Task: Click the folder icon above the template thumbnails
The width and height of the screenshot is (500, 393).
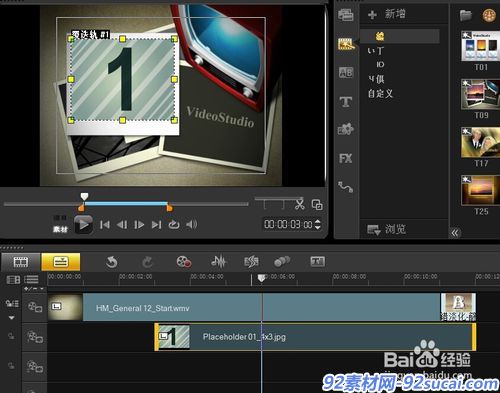Action: [466, 15]
